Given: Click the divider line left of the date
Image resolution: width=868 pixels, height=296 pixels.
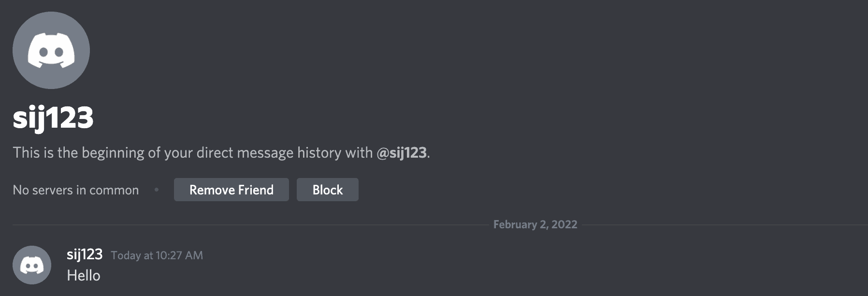Looking at the screenshot, I should pos(251,225).
